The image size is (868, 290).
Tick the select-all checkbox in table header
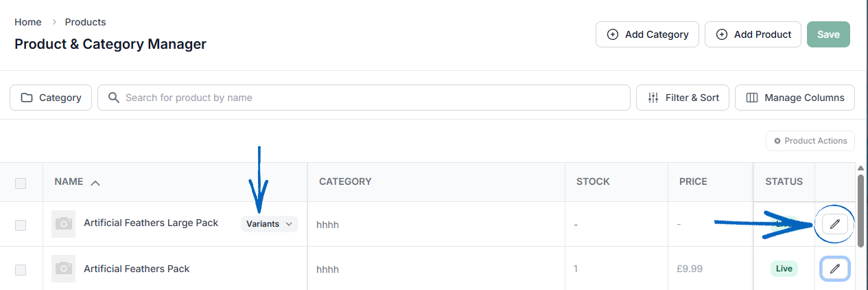(21, 183)
